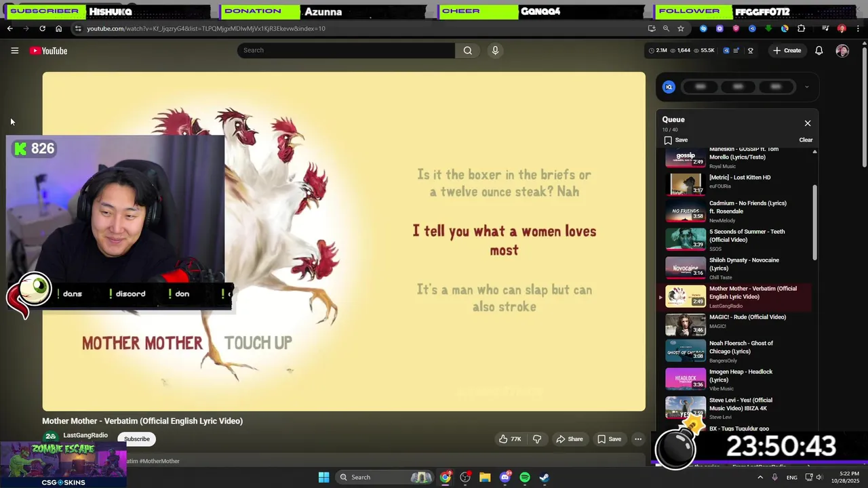Click the install app icon in address bar

tap(652, 28)
